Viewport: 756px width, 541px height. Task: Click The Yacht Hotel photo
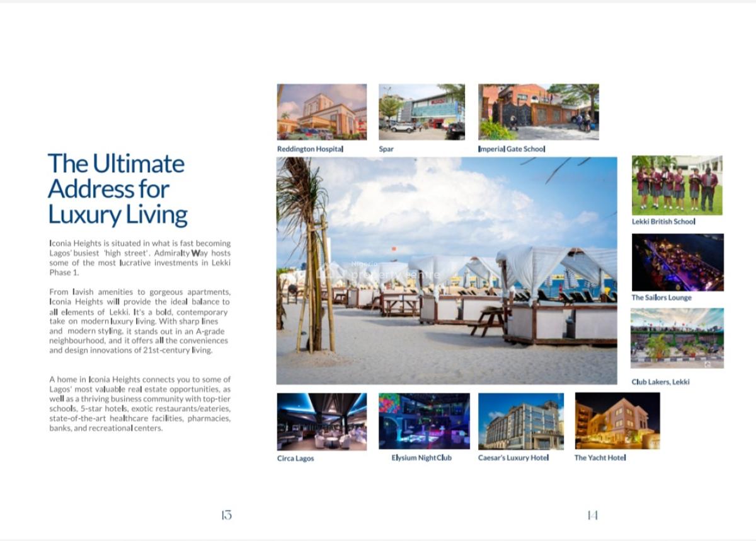click(x=617, y=421)
